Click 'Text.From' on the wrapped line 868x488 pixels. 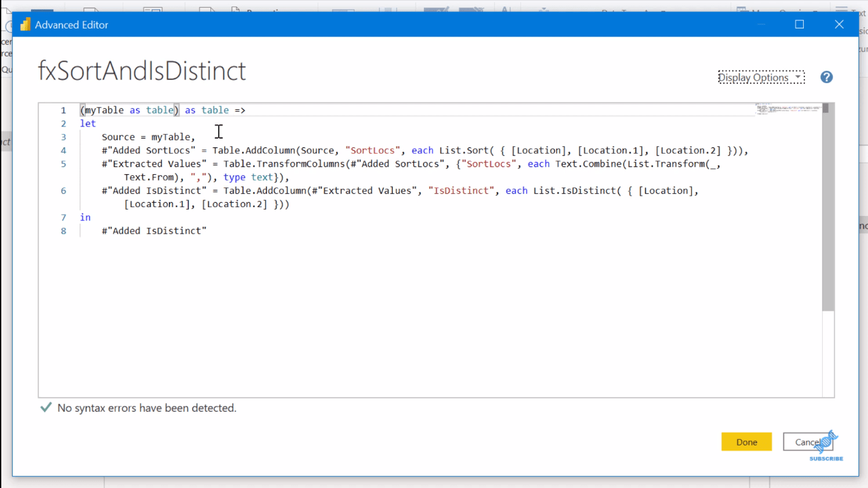149,177
